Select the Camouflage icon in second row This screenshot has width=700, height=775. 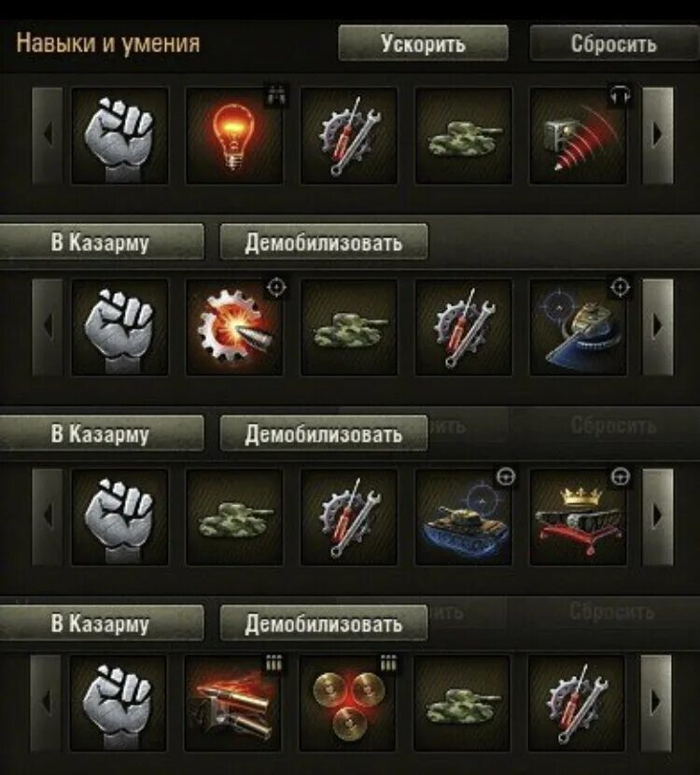point(349,327)
